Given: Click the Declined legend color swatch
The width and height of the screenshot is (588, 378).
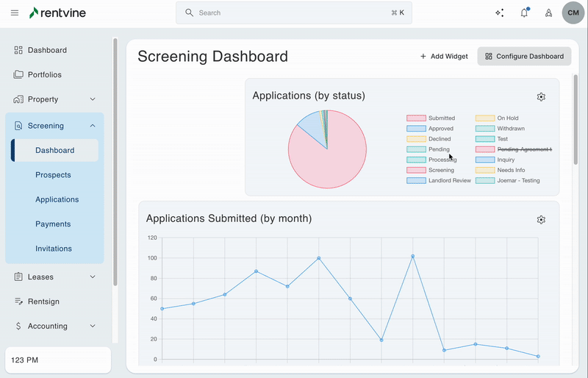Looking at the screenshot, I should pos(416,139).
